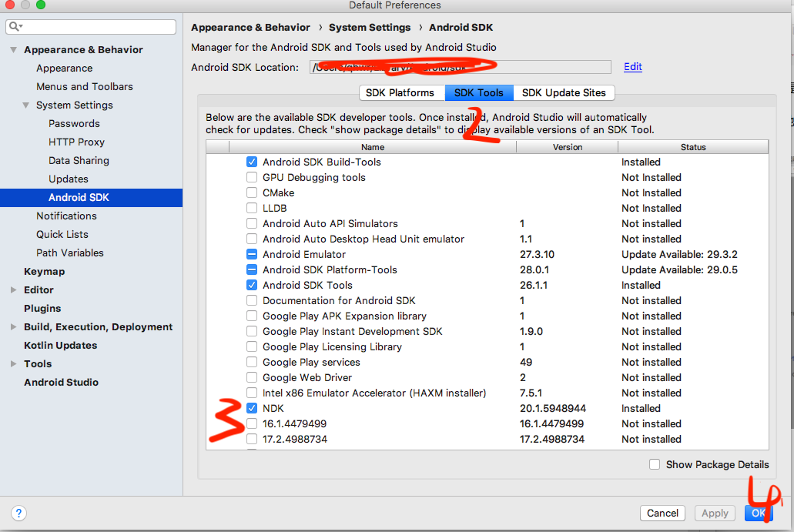This screenshot has width=794, height=532.
Task: Click the Status column header
Action: click(693, 147)
